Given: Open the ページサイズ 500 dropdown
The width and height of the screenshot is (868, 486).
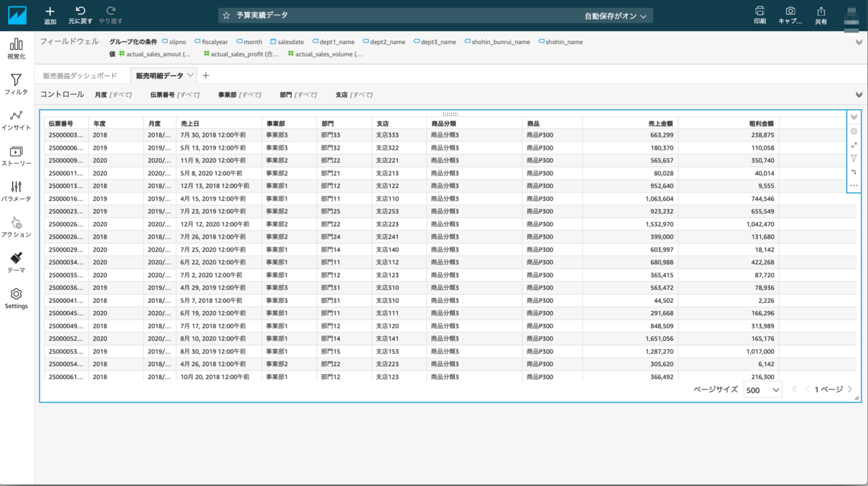Looking at the screenshot, I should pyautogui.click(x=762, y=390).
